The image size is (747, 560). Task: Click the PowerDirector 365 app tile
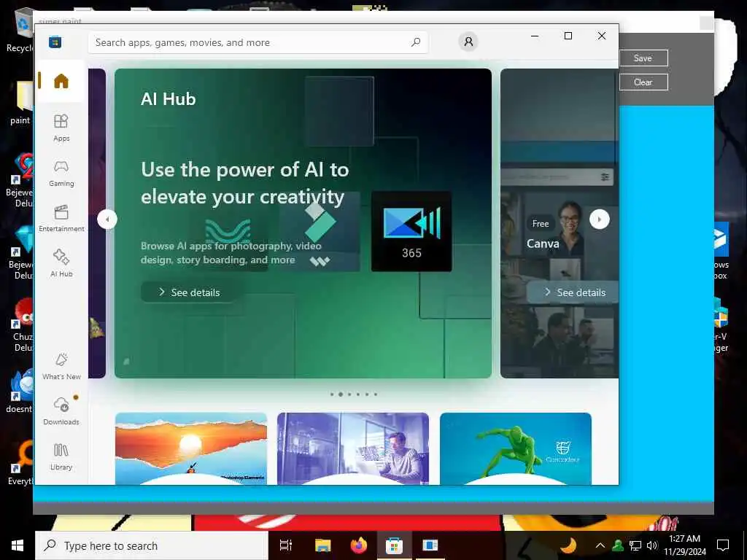(x=411, y=231)
